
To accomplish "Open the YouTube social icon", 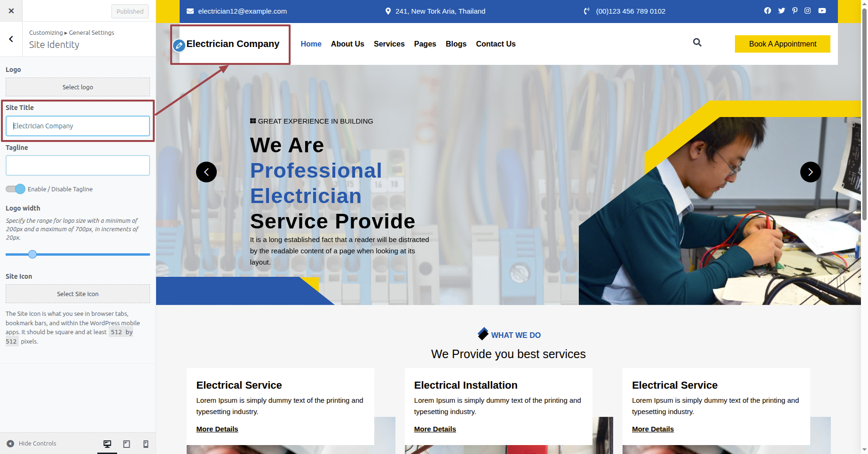I will [x=822, y=11].
